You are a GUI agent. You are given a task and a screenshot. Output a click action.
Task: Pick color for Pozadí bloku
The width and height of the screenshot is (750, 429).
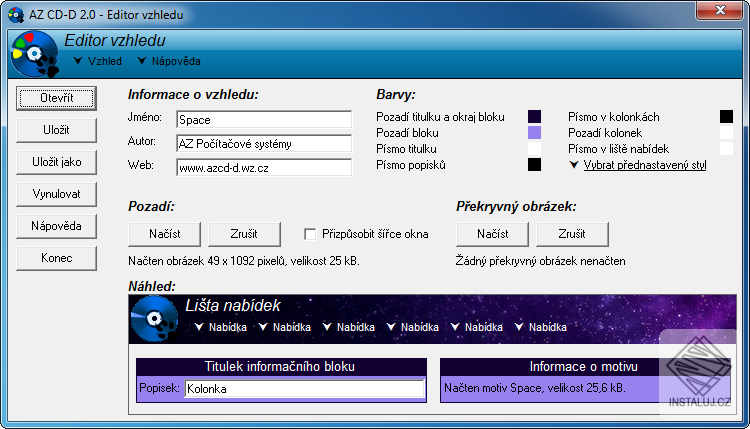pyautogui.click(x=534, y=132)
